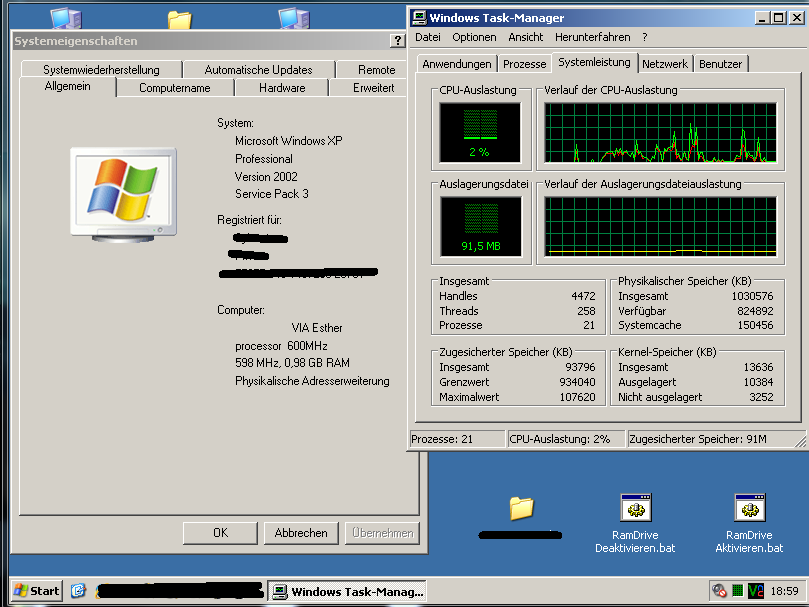Expand the Ansicht menu

525,37
